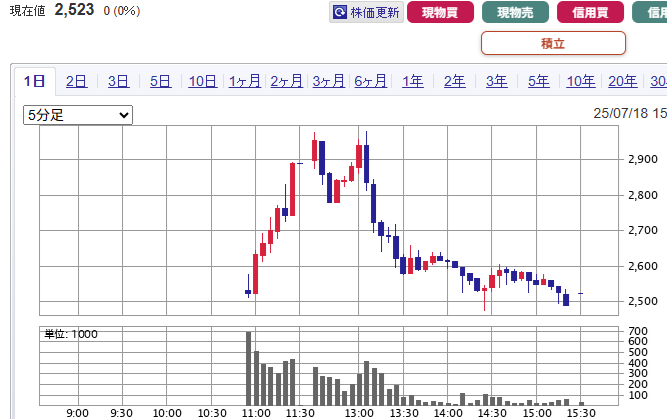667x419 pixels.
Task: Switch to the 2日 period tab
Action: pos(77,81)
